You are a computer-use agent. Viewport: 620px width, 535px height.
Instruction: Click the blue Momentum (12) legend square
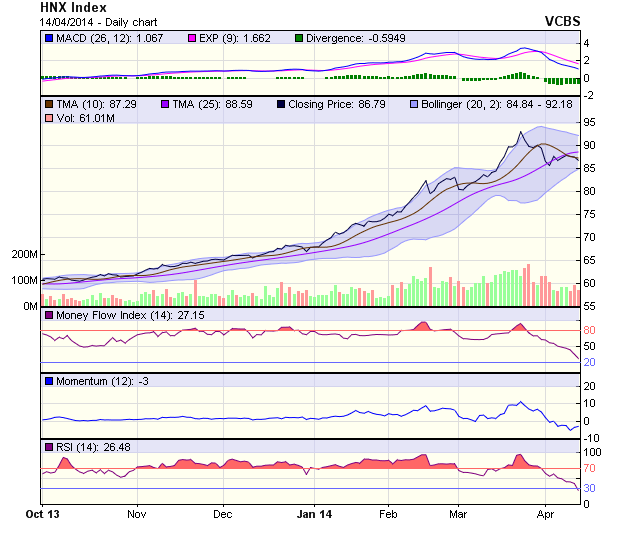click(49, 381)
